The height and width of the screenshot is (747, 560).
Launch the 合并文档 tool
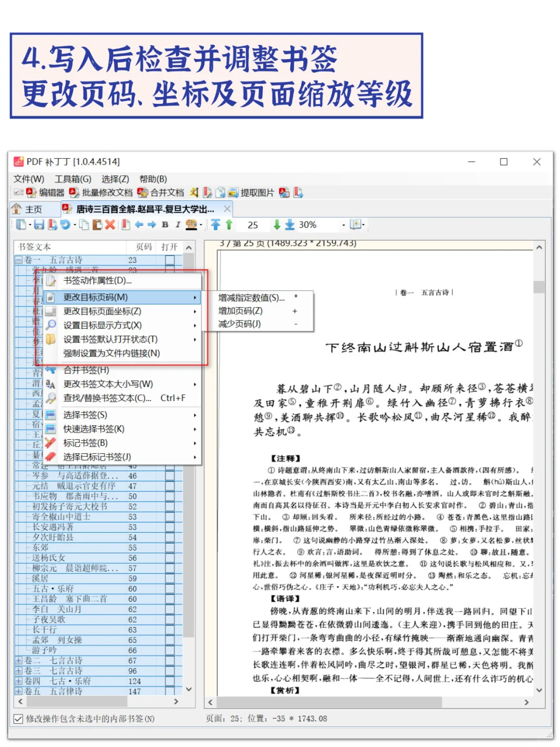point(161,193)
